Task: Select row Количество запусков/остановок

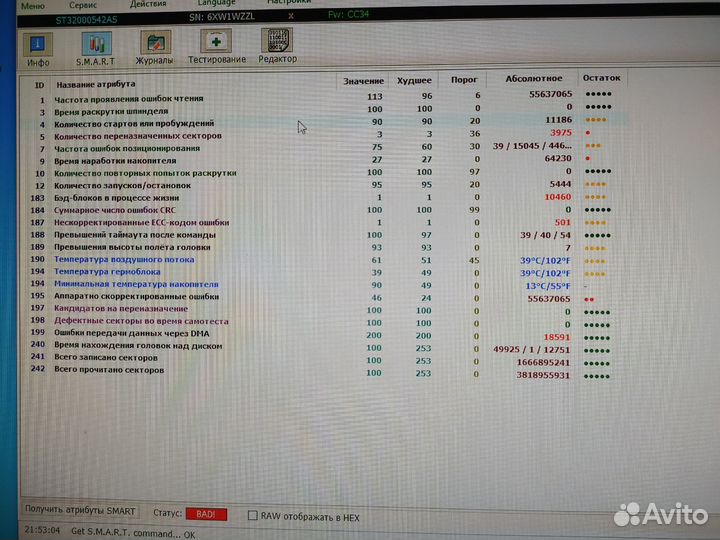Action: pos(324,185)
